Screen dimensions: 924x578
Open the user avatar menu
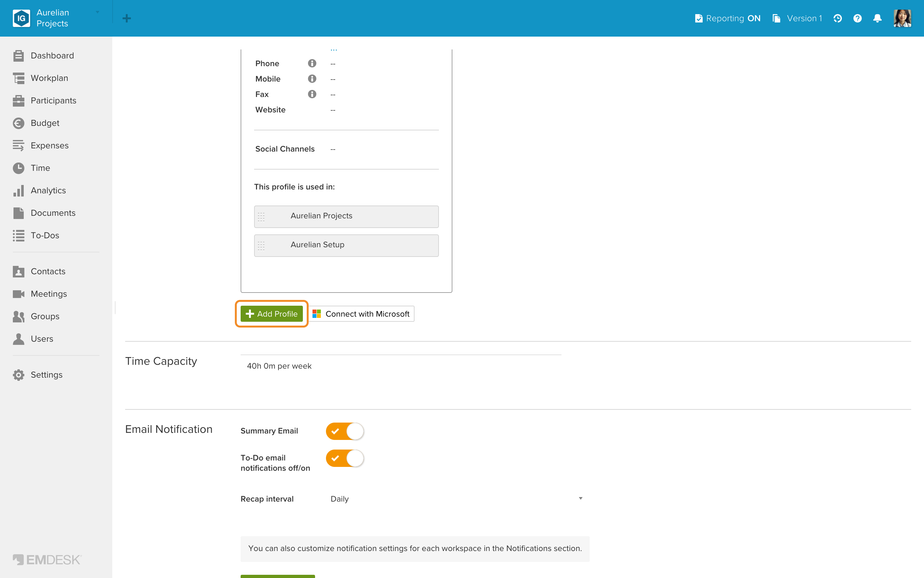903,18
